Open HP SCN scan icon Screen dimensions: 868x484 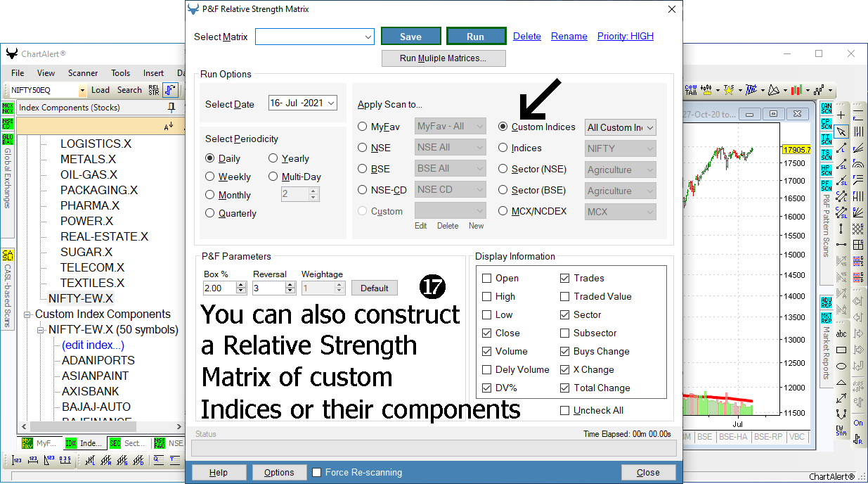pyautogui.click(x=826, y=170)
